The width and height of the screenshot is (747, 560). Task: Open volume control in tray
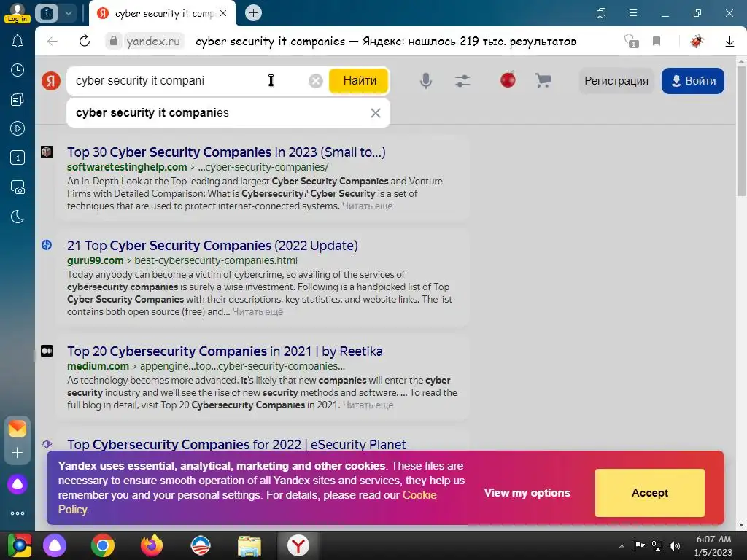(x=675, y=546)
